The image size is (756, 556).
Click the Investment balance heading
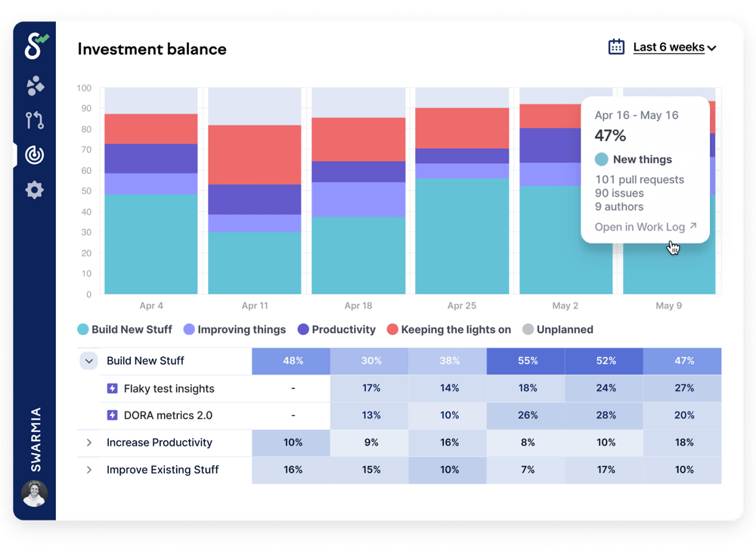(x=151, y=49)
